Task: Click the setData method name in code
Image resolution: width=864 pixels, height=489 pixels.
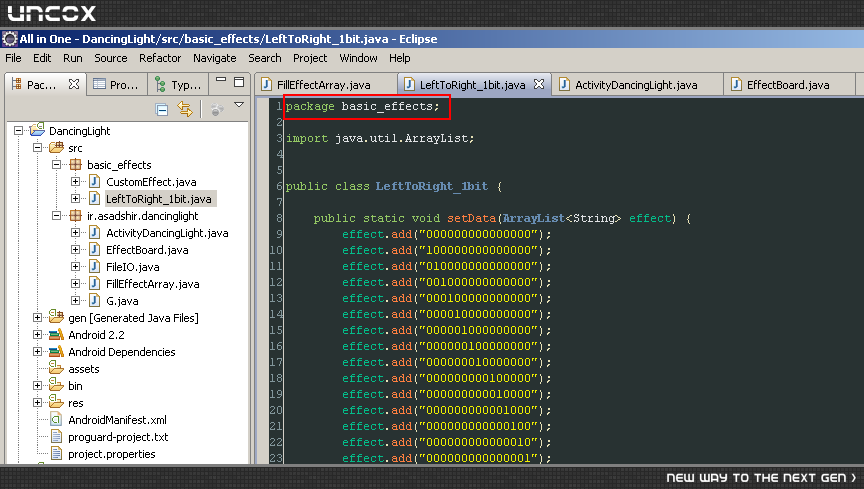Action: [x=472, y=218]
